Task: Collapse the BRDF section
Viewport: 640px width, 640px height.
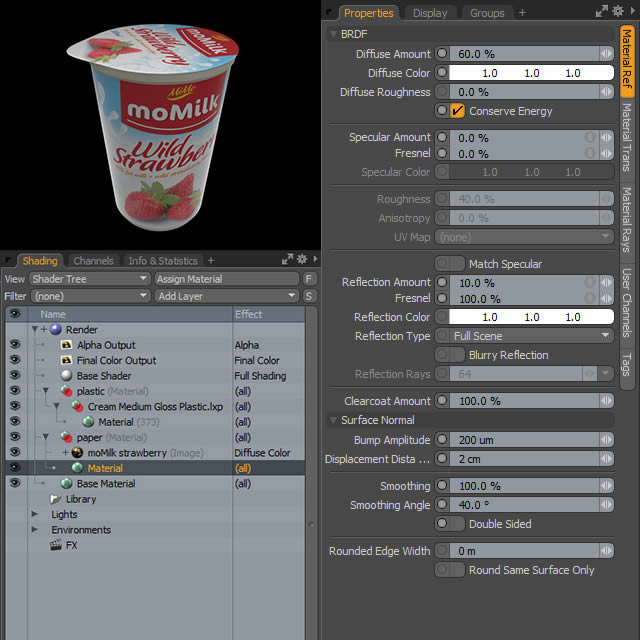Action: click(333, 34)
